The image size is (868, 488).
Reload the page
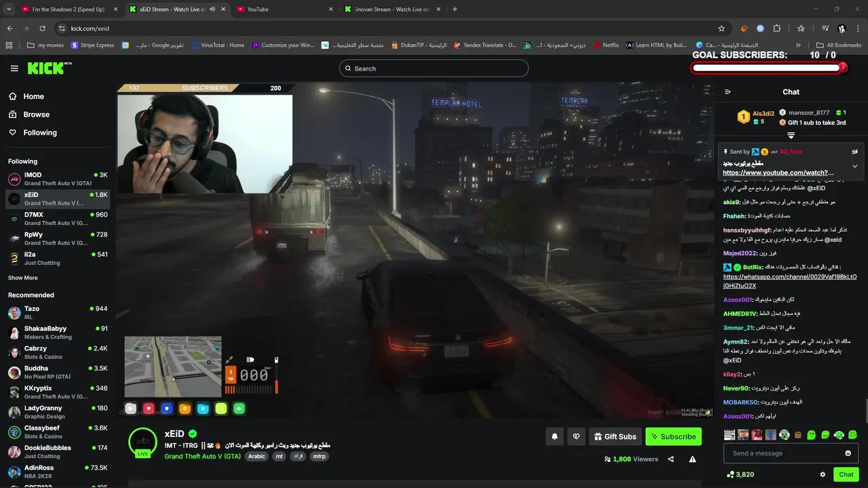(42, 28)
